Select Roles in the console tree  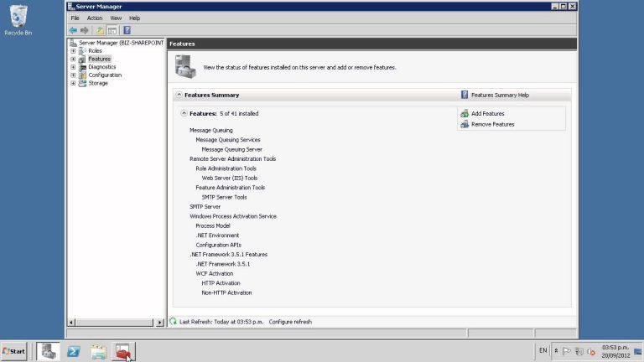[x=96, y=51]
